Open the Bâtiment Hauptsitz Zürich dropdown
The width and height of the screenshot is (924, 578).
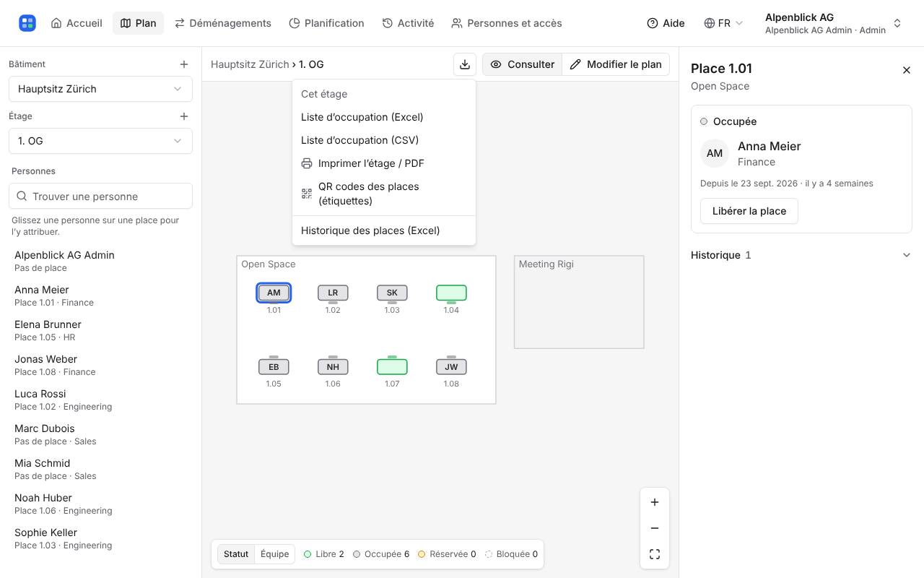tap(100, 89)
